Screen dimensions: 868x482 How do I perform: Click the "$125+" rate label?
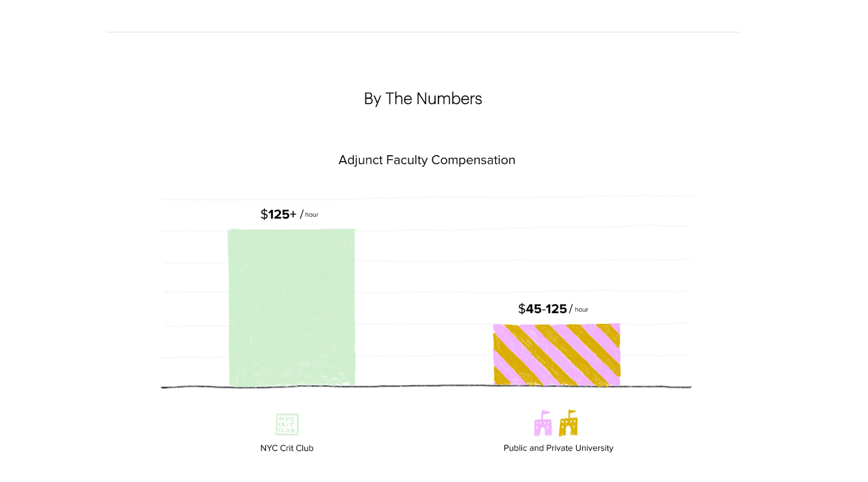278,214
